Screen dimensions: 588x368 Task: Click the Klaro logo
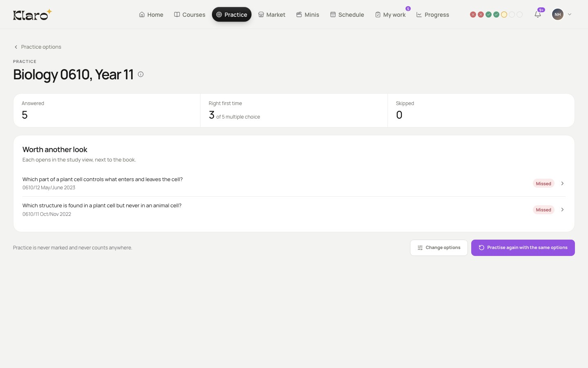(x=32, y=14)
